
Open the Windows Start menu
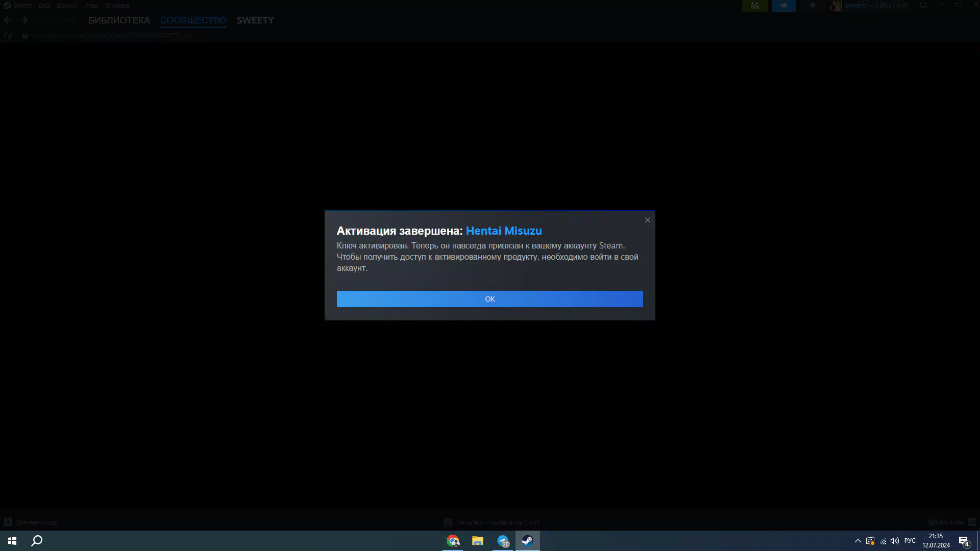coord(12,541)
